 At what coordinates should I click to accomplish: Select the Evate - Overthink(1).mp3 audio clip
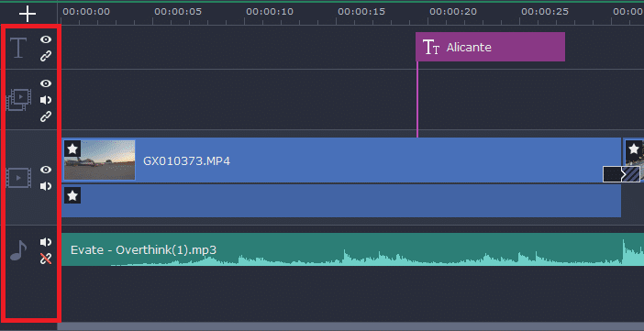(352, 249)
